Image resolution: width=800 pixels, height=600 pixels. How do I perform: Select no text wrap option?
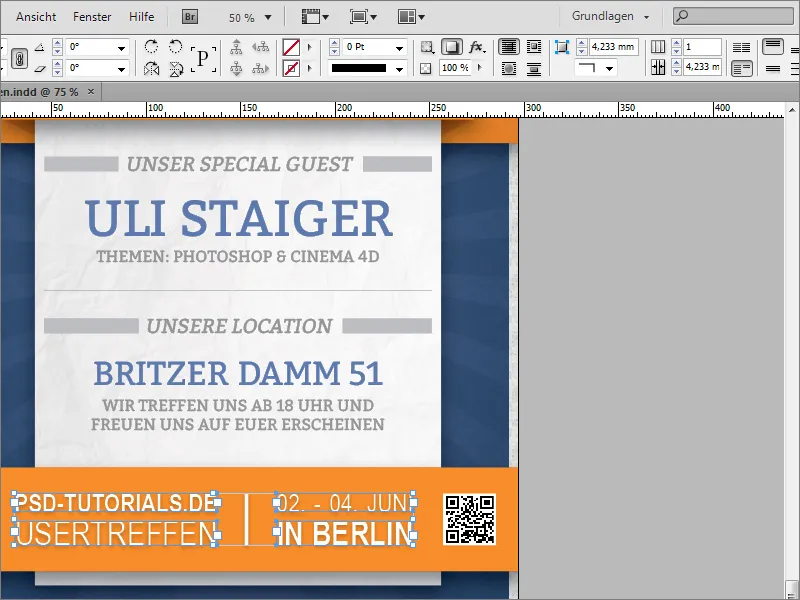pos(509,47)
